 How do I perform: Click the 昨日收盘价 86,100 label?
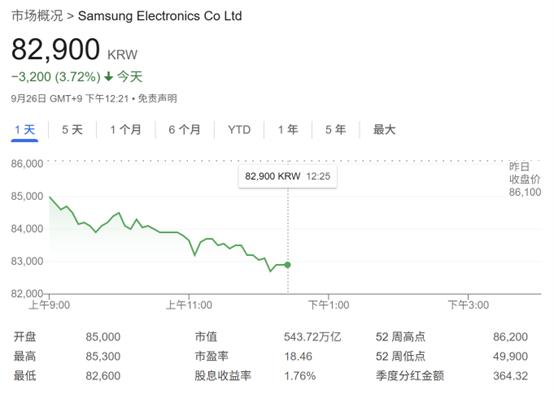(x=525, y=179)
